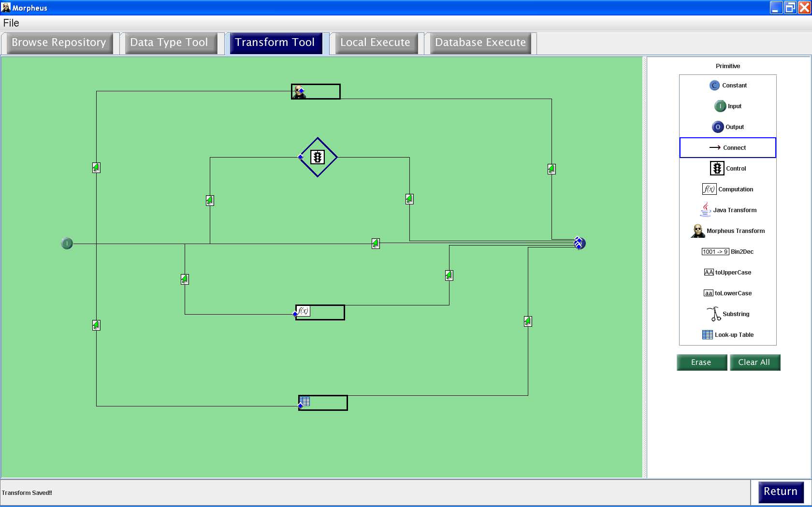Choose the Computation f(x) primitive

pos(728,189)
